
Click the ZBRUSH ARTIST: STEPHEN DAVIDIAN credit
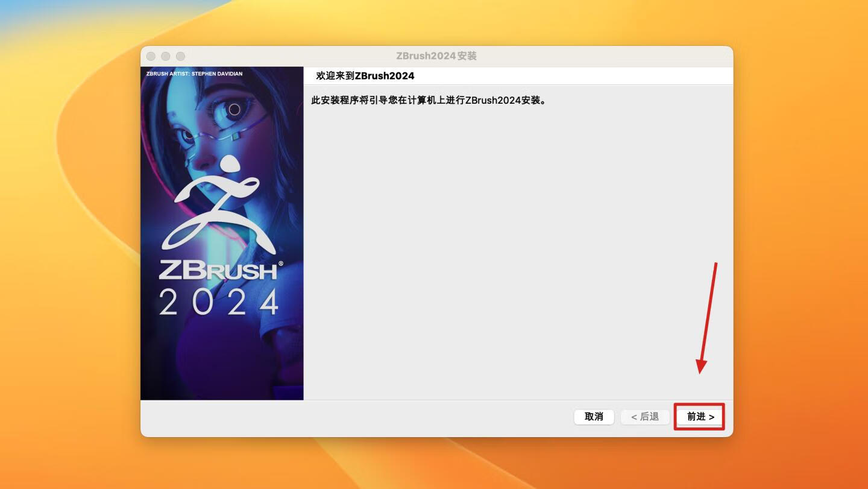tap(194, 74)
